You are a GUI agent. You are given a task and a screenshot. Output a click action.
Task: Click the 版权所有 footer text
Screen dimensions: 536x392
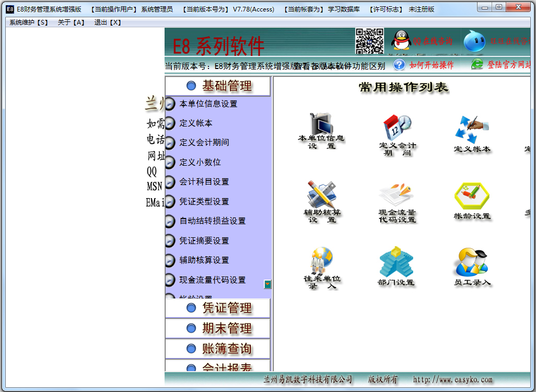[x=383, y=379]
